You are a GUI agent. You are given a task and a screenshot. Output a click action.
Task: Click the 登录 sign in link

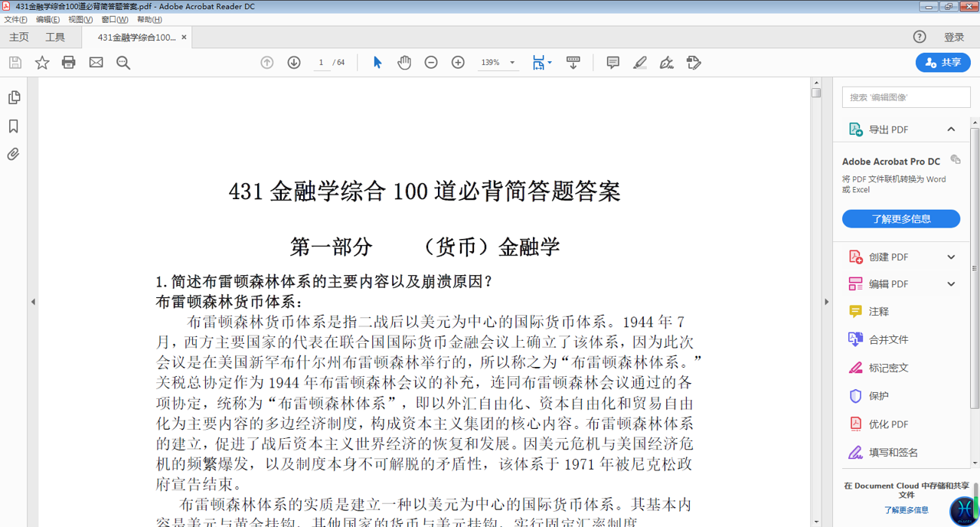(x=954, y=37)
